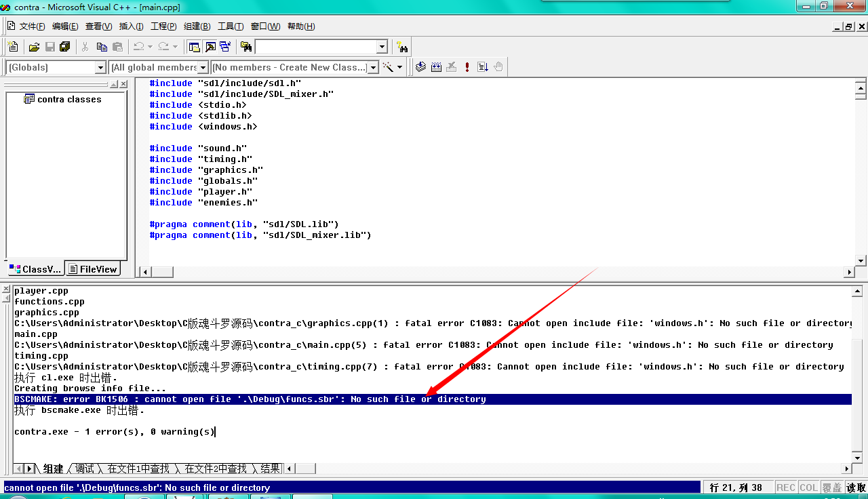Click the graphics.cpp(1) fatal error line
This screenshot has width=868, height=499.
(433, 323)
